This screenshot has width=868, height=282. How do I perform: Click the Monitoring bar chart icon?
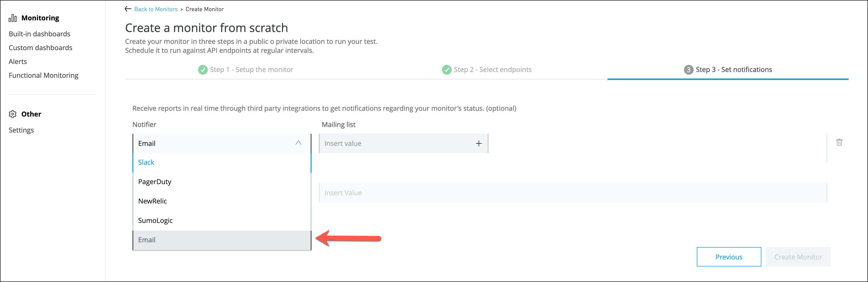point(13,18)
